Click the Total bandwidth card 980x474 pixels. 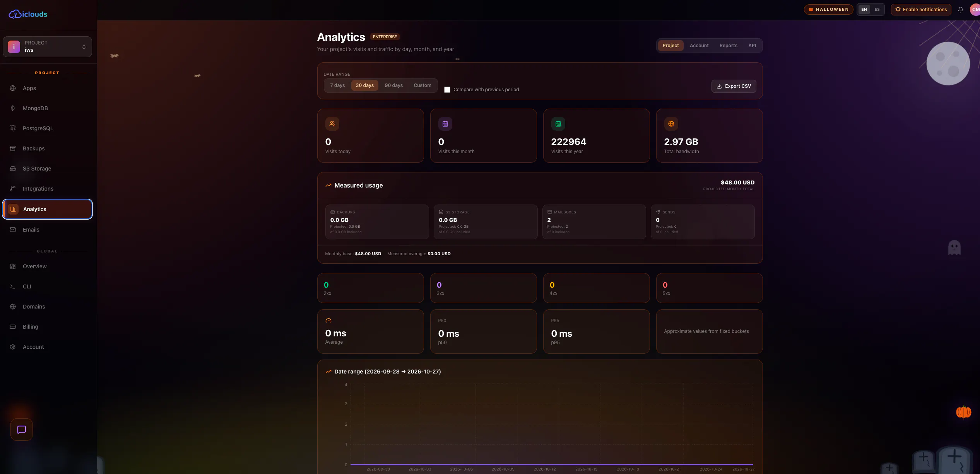point(709,136)
